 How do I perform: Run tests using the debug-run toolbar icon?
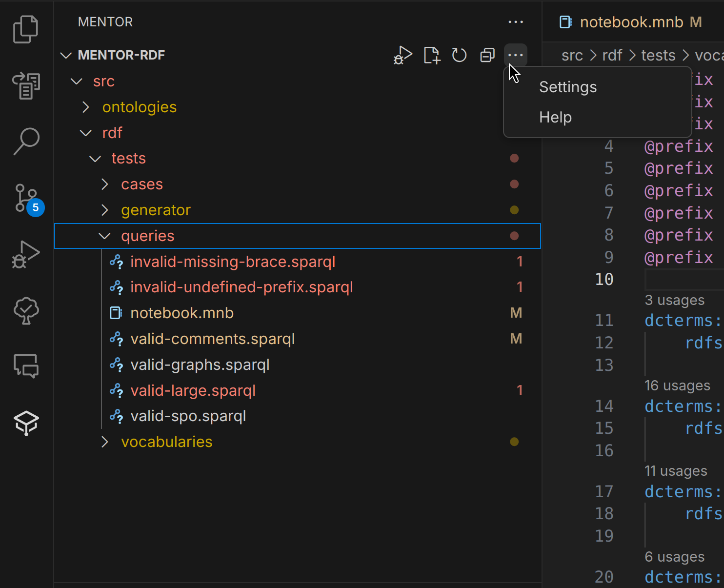(x=402, y=55)
